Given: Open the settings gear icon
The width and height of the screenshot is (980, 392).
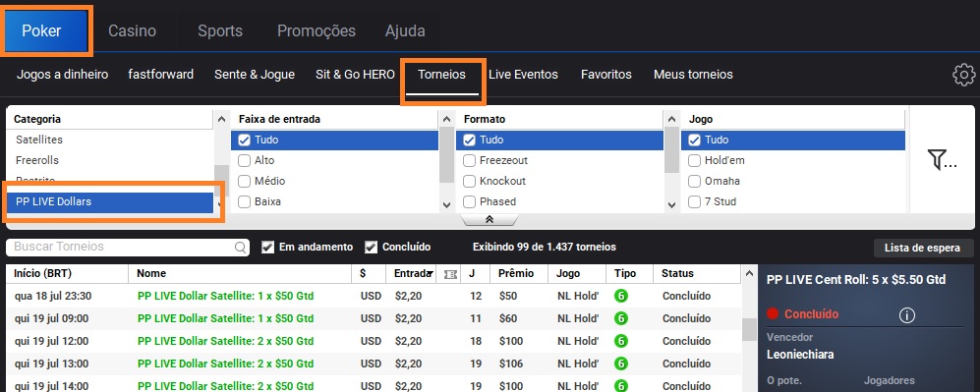Looking at the screenshot, I should click(x=963, y=75).
